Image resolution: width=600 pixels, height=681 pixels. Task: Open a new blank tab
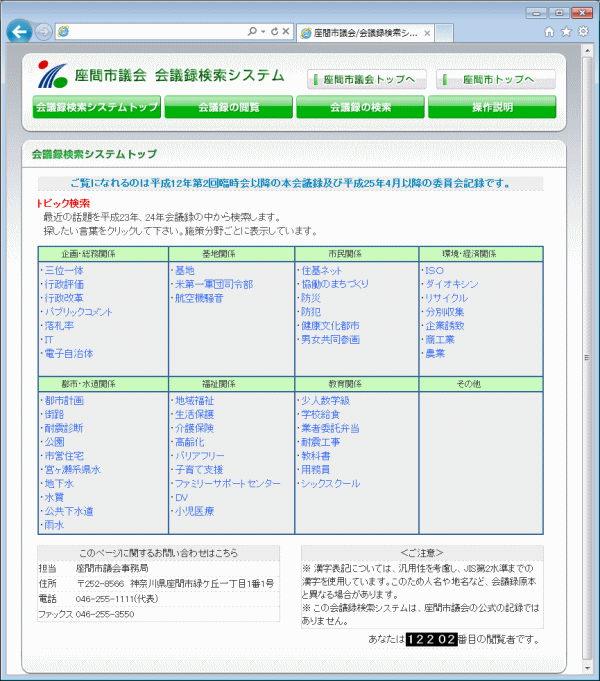444,33
